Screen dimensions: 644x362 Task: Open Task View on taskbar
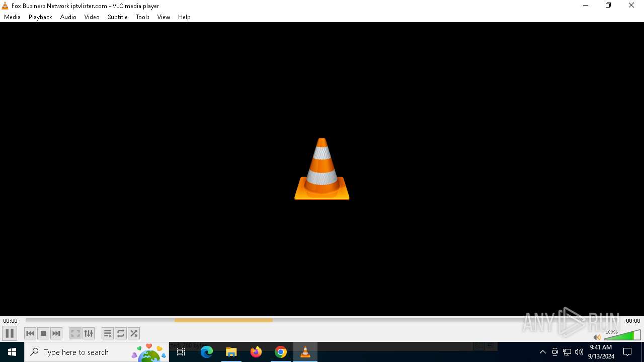(x=181, y=352)
